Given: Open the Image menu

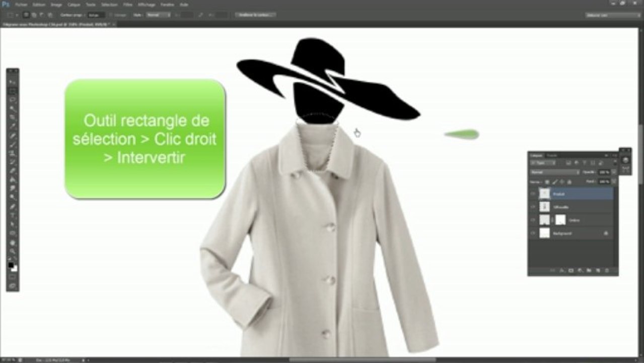Looking at the screenshot, I should click(x=56, y=5).
